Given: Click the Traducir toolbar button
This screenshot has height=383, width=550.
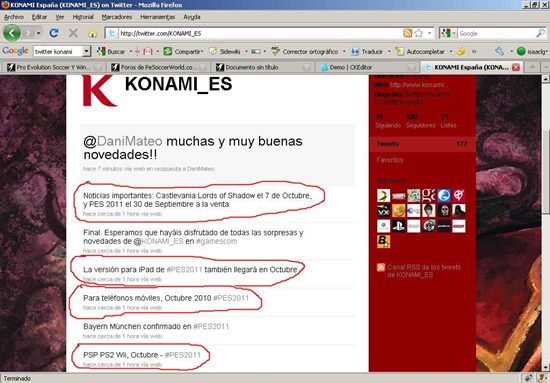Looking at the screenshot, I should tap(367, 52).
